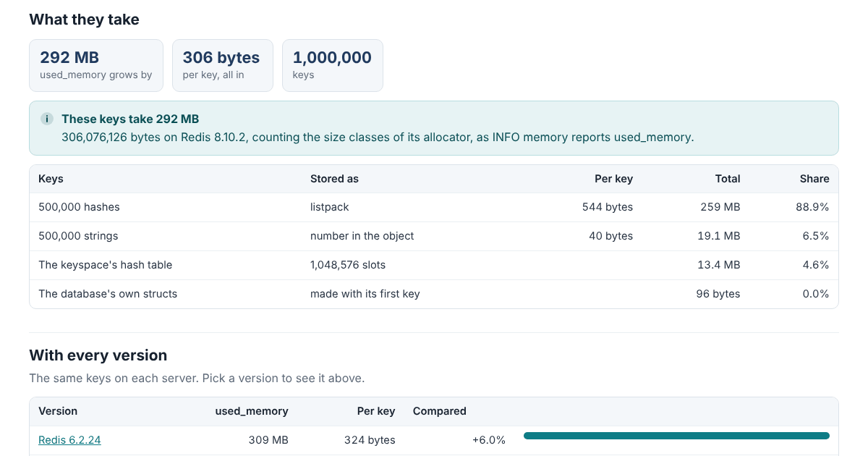Click the 'With every version' heading
The image size is (868, 456).
pos(98,355)
